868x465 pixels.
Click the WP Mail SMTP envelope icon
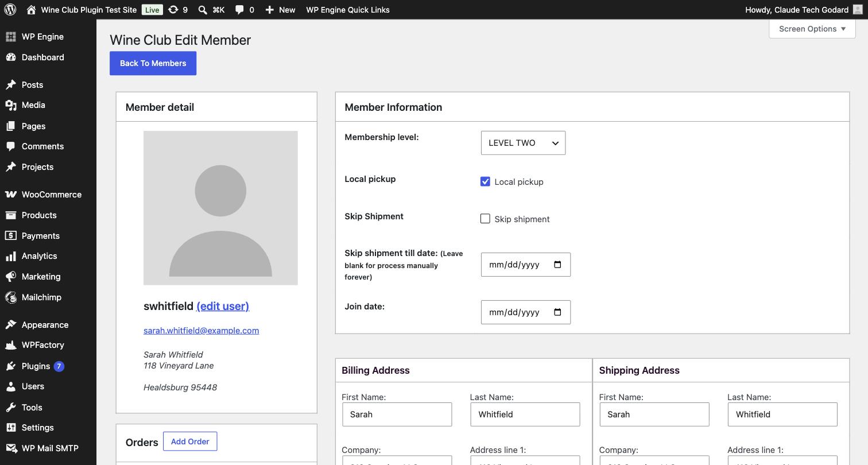(x=11, y=448)
